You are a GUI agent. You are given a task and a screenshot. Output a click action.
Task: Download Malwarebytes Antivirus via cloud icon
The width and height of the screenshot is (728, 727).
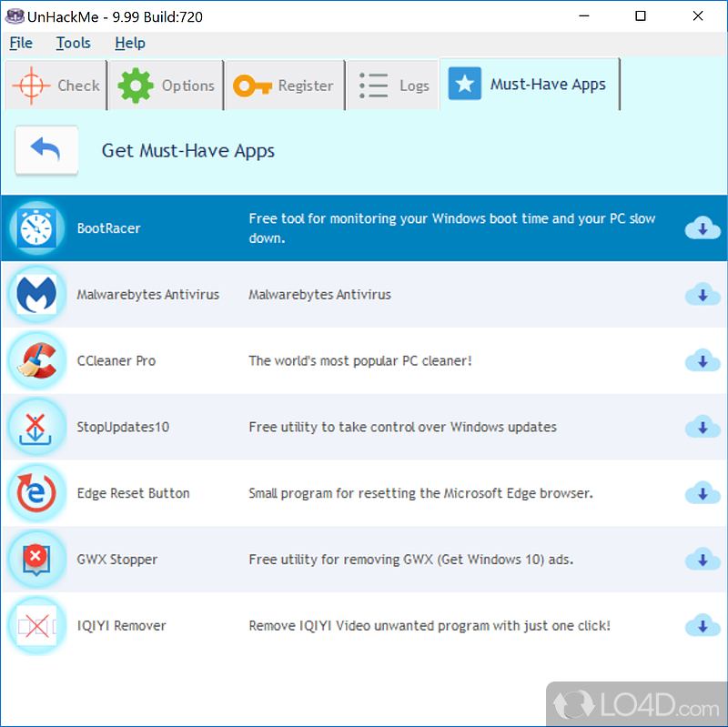pyautogui.click(x=702, y=295)
